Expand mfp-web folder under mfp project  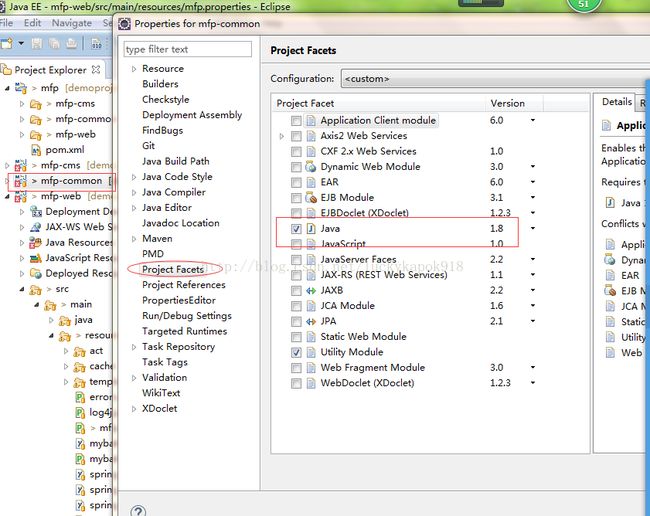pyautogui.click(x=22, y=135)
